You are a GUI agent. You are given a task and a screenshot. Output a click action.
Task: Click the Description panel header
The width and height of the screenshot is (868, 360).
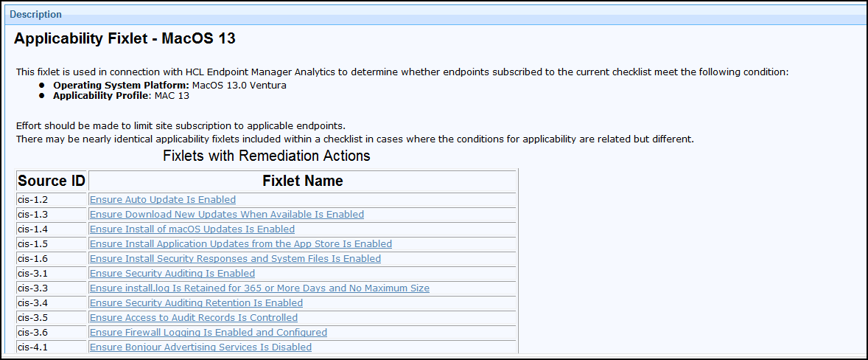click(x=434, y=15)
